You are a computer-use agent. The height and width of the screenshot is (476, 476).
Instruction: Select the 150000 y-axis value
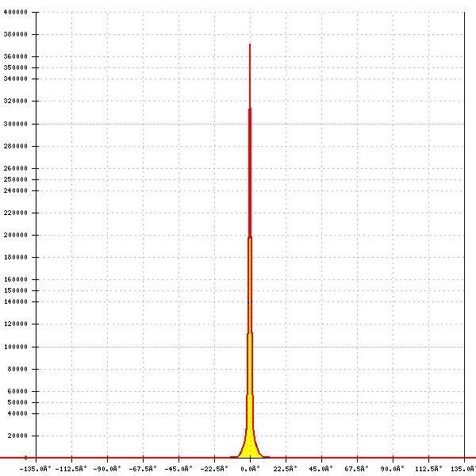16,290
